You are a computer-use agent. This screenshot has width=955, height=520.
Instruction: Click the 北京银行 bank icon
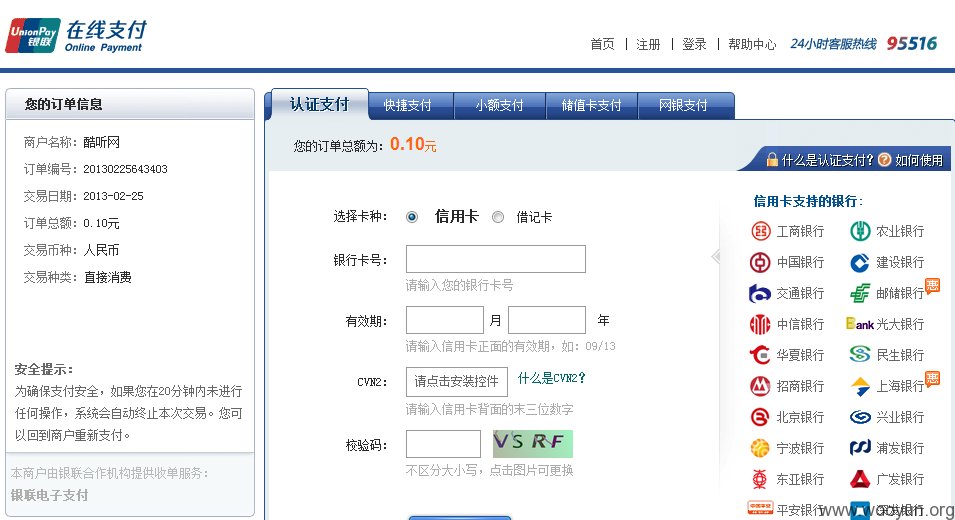760,417
